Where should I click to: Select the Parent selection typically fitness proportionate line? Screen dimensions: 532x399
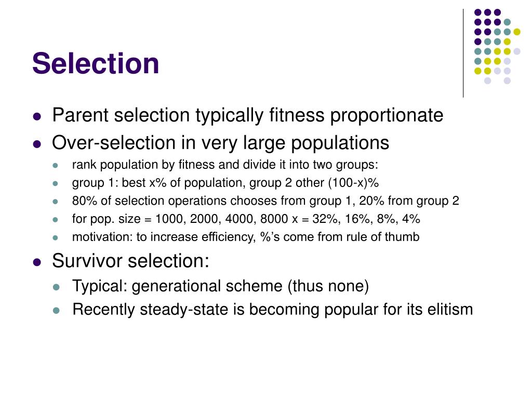[248, 115]
